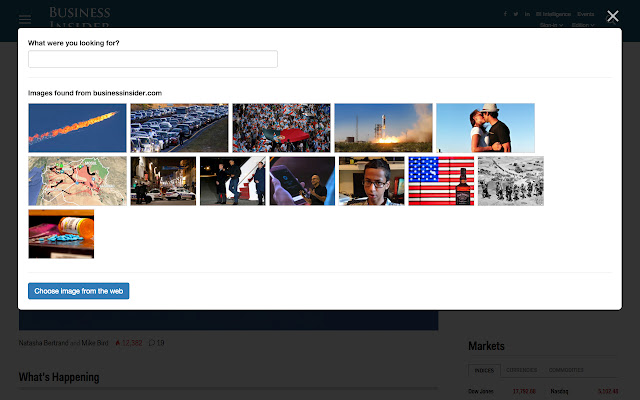This screenshot has height=400, width=640.
Task: Select the men at airplane stairs thumbnail
Action: pos(233,181)
